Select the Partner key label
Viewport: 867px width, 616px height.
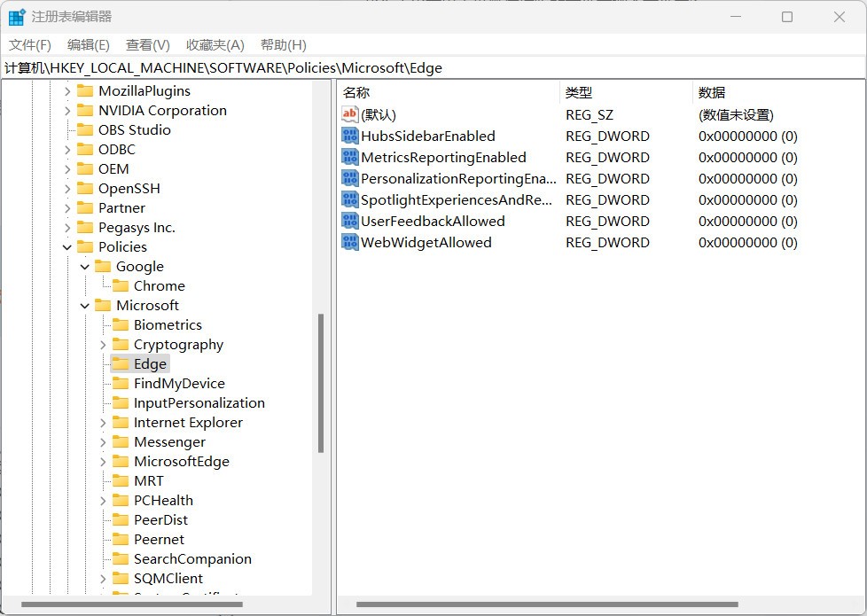[121, 208]
